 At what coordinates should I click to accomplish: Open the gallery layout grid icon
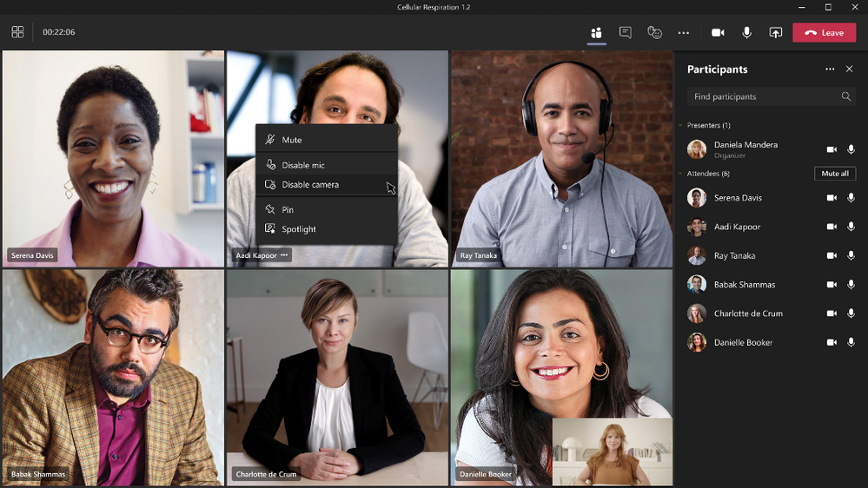(17, 32)
